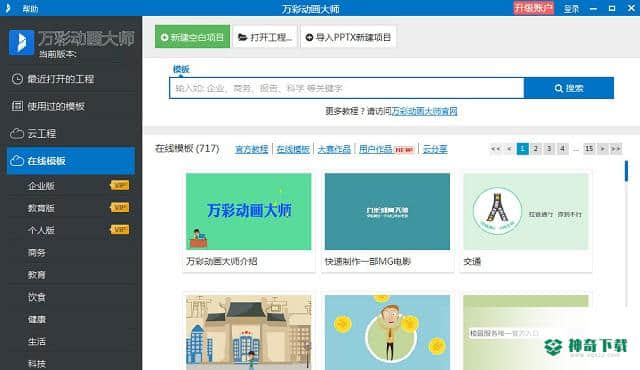Click the VIP badge next to 企业版
Image resolution: width=640 pixels, height=370 pixels.
click(120, 186)
